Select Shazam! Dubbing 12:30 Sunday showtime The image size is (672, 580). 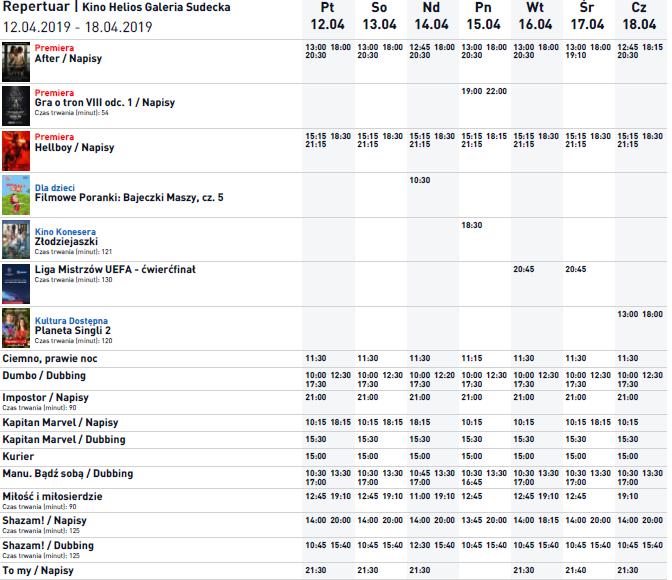420,545
